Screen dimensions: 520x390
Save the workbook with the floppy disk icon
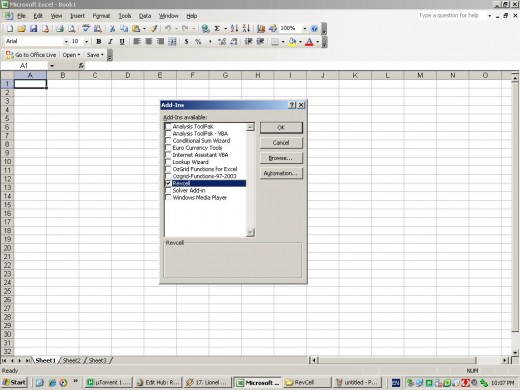33,29
